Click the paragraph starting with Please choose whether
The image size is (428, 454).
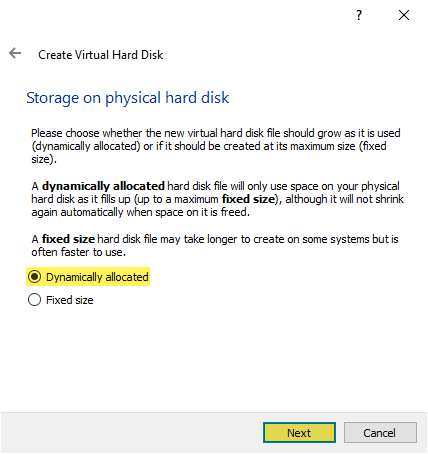[216, 146]
